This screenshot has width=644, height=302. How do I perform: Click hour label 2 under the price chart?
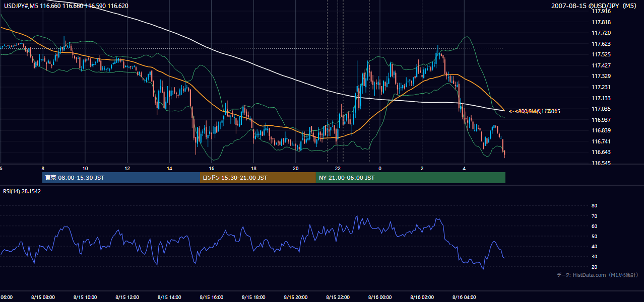422,169
